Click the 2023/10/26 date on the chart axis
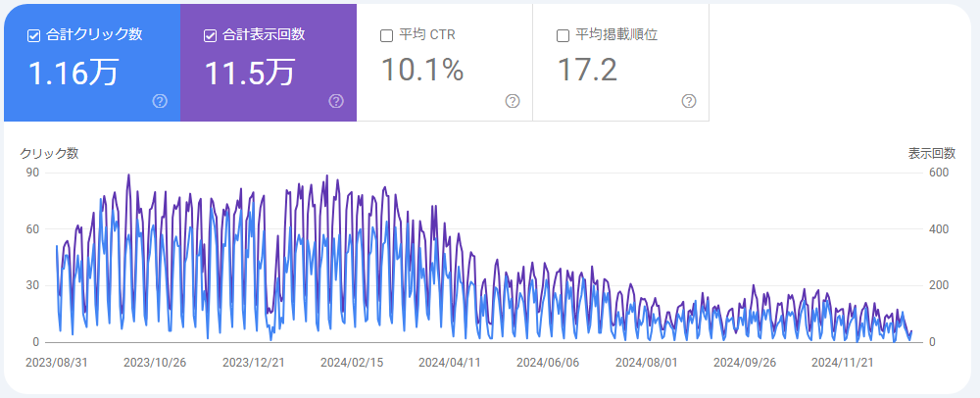The image size is (980, 398). (x=155, y=363)
